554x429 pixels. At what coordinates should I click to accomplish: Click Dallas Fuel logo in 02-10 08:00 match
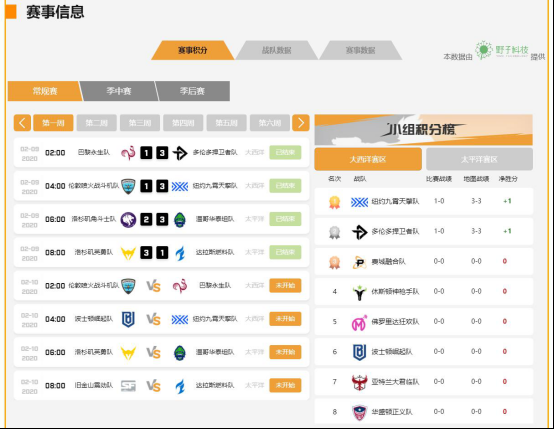point(180,386)
